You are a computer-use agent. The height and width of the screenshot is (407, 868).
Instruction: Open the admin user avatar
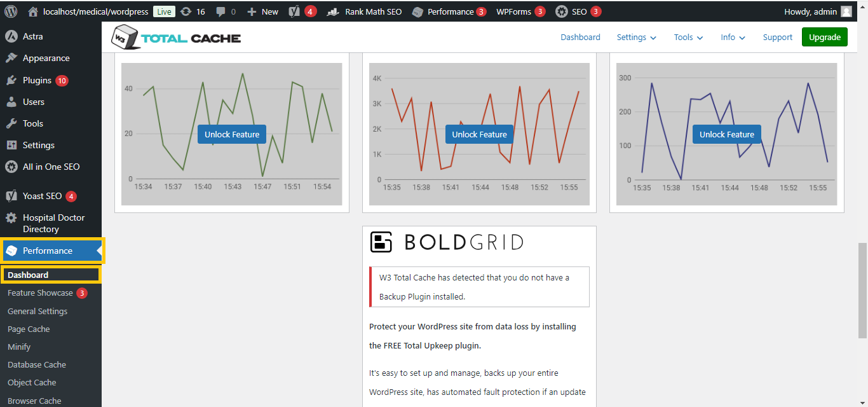pos(846,11)
